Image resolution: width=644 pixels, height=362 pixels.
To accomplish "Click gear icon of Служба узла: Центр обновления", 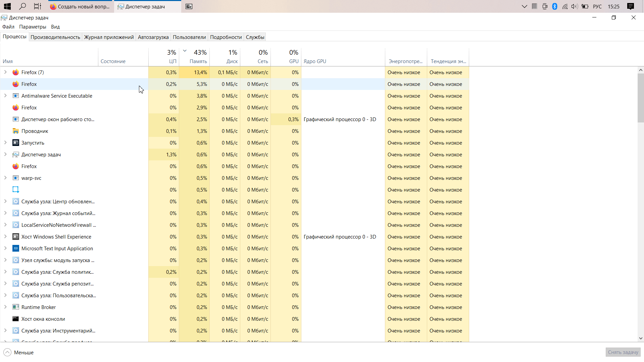I will click(15, 202).
